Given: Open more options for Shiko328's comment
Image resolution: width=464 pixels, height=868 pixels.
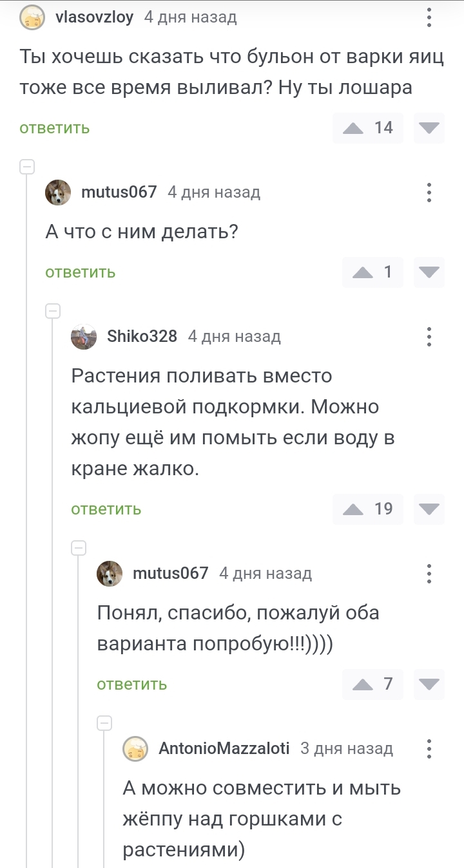Looking at the screenshot, I should coord(429,336).
